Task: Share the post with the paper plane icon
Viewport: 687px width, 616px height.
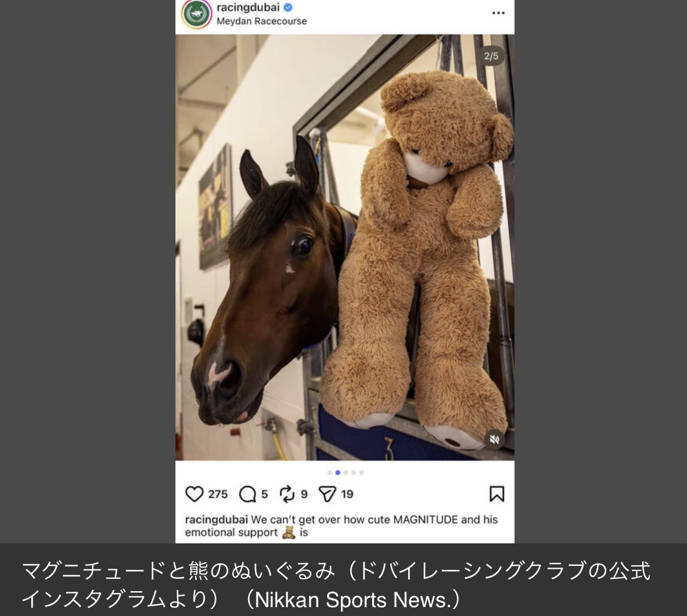Action: 327,494
